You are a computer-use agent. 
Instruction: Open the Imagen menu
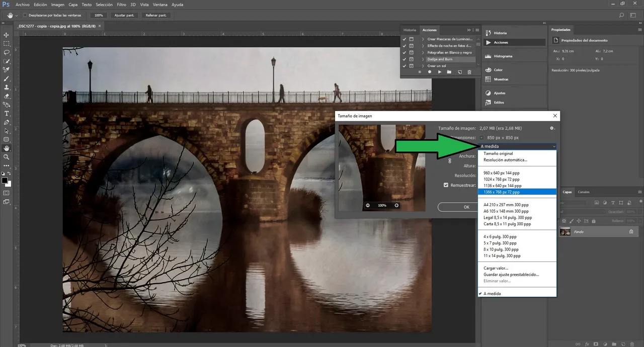click(x=58, y=5)
